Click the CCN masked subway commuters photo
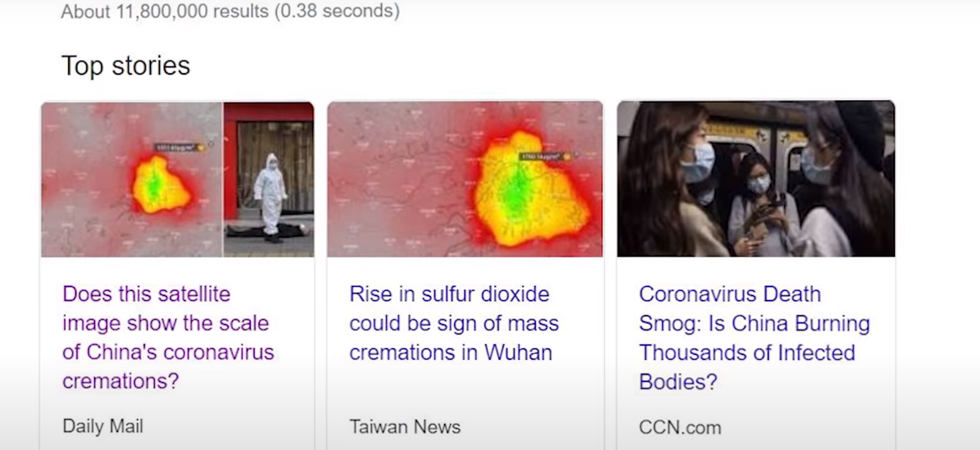Viewport: 980px width, 450px height. (x=755, y=179)
